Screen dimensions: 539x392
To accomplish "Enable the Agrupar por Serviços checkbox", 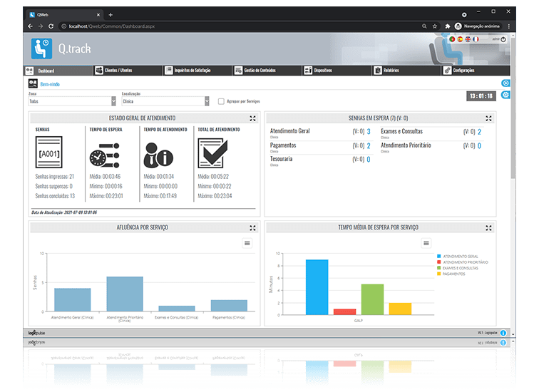I will (x=221, y=101).
